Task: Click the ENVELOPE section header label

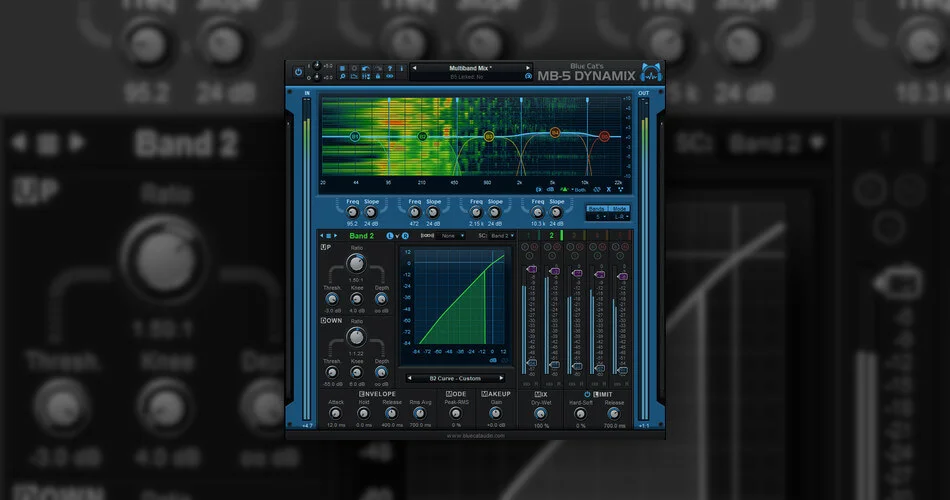Action: coord(377,394)
